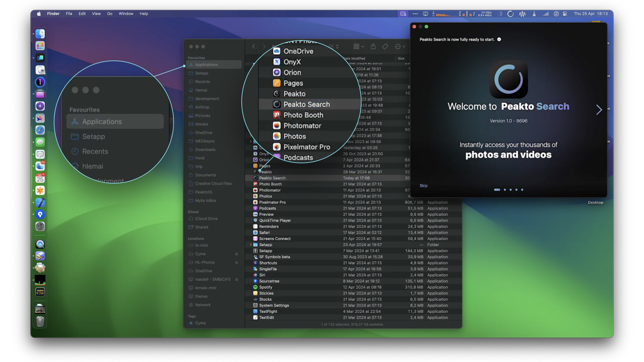Select the Peakto Search row in the file list
The height and width of the screenshot is (362, 644).
tap(328, 178)
